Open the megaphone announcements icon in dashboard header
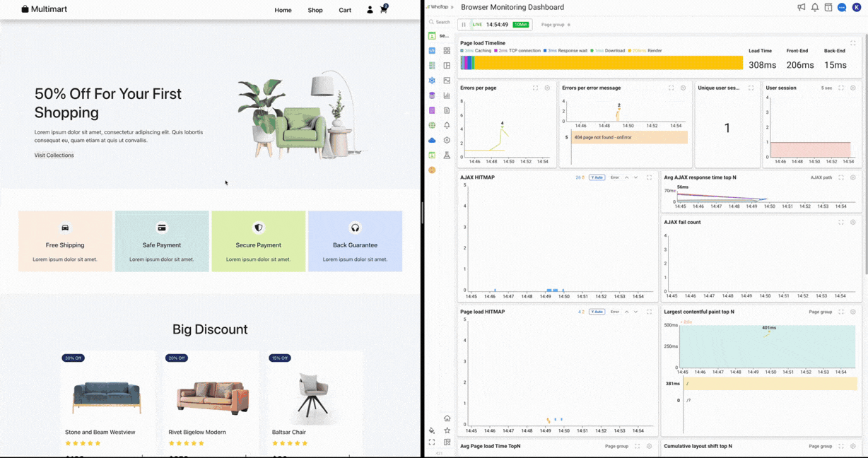The width and height of the screenshot is (868, 458). pos(802,7)
